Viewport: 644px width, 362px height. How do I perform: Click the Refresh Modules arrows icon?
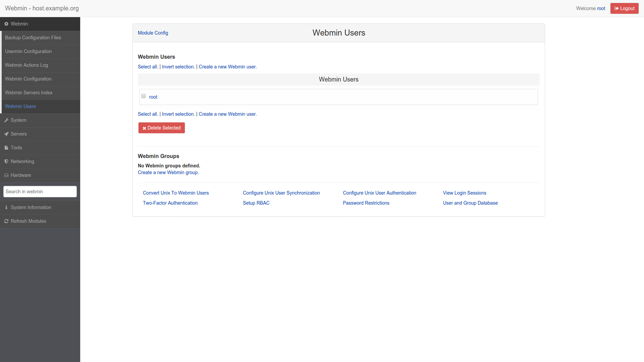(x=6, y=221)
